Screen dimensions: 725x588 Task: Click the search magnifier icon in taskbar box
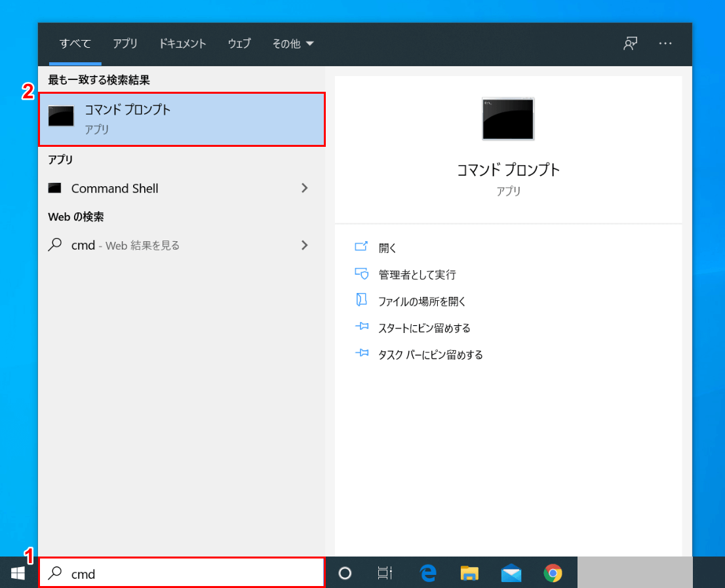(55, 573)
